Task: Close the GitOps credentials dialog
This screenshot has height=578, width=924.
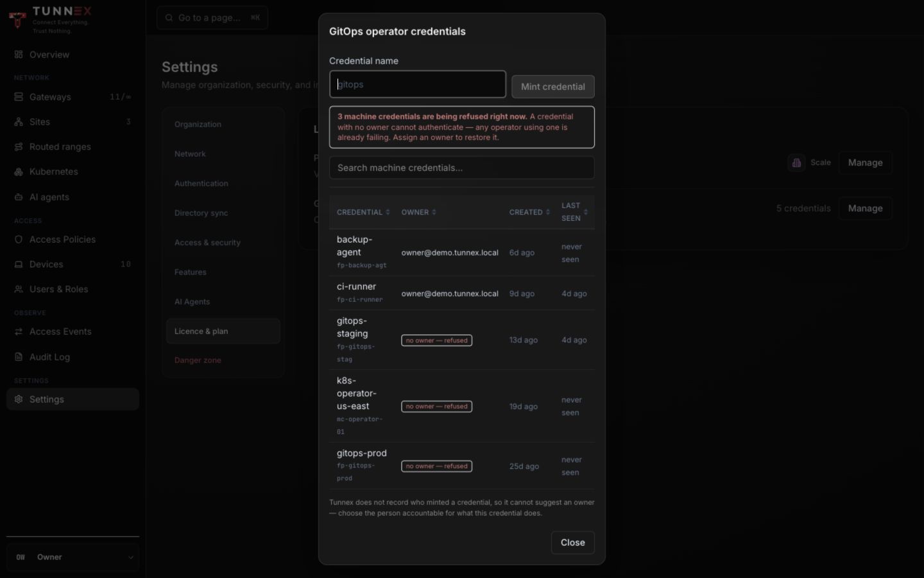Action: (x=572, y=543)
